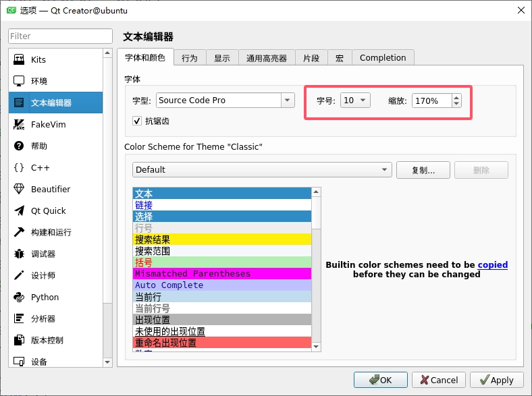Click the 帮助 question mark icon
Screen dimensions: 532x396
pyautogui.click(x=19, y=146)
